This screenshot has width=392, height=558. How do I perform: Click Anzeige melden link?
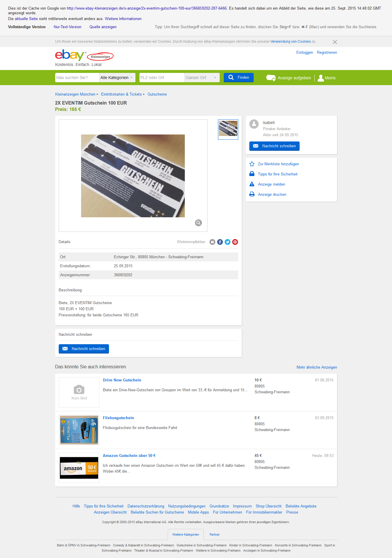coord(271,184)
